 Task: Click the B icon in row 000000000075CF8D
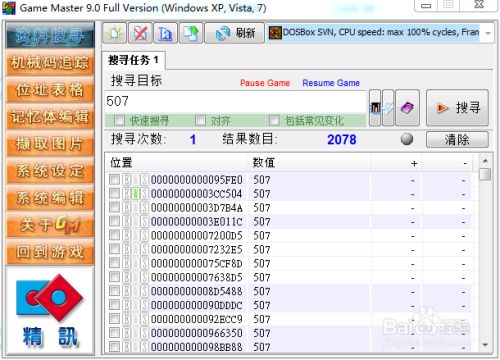click(127, 263)
